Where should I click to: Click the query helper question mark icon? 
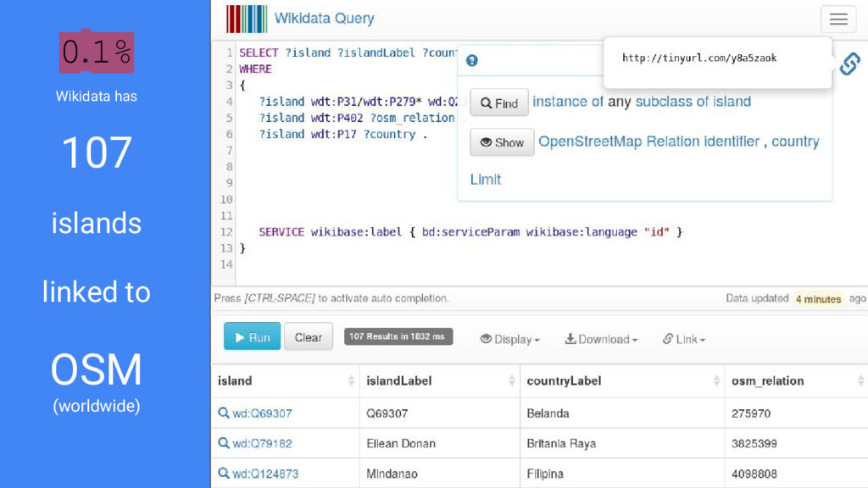pos(471,60)
